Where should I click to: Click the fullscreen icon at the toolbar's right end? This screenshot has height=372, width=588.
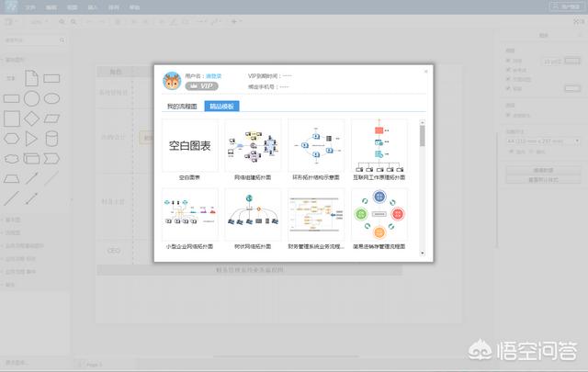pos(577,22)
